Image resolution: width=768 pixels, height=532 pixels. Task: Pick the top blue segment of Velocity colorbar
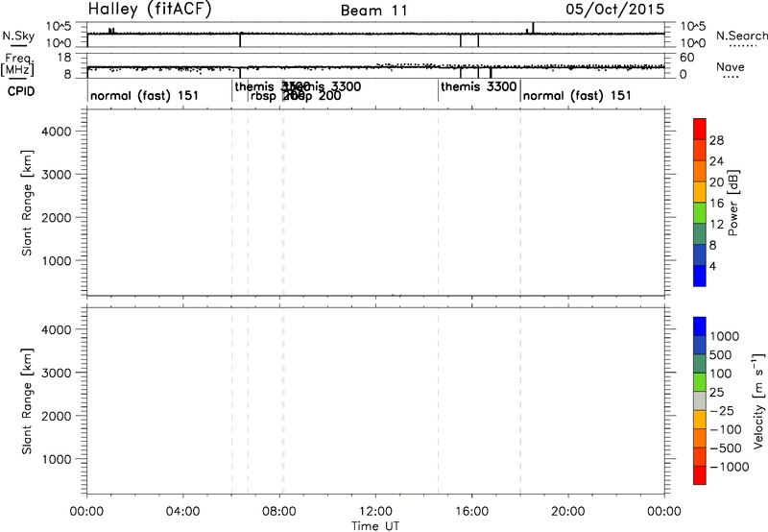click(x=700, y=326)
